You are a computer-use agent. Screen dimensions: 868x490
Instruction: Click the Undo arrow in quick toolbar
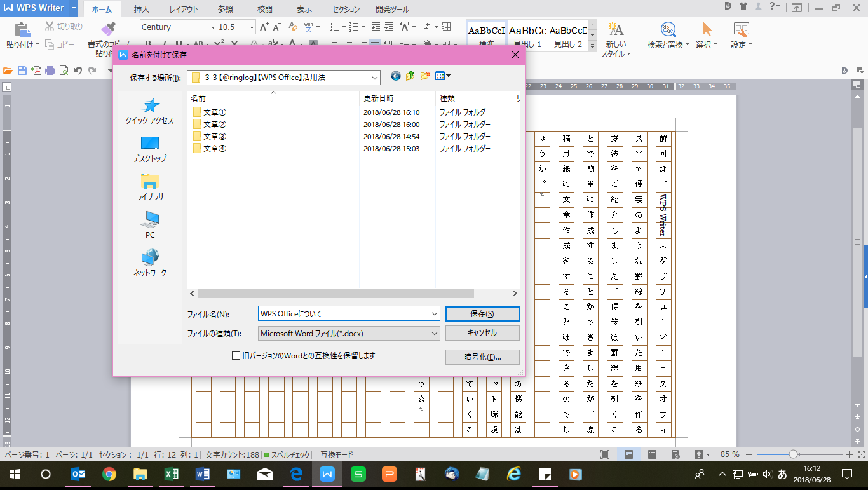tap(78, 71)
